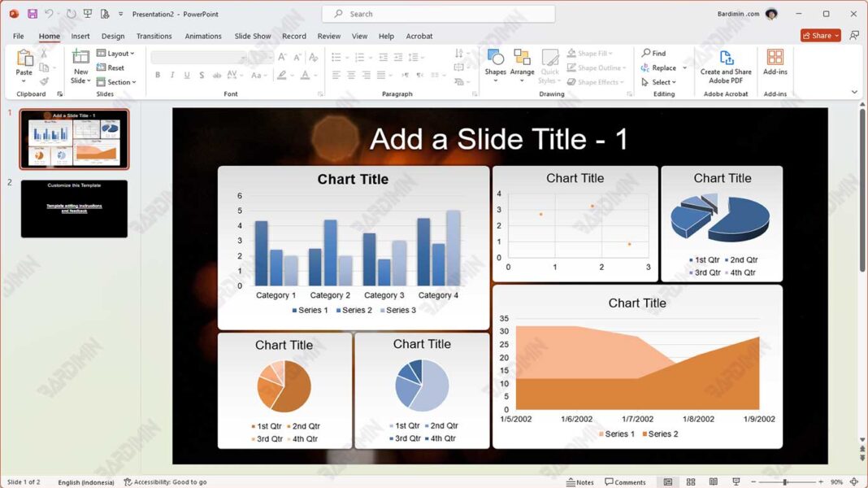868x488 pixels.
Task: Select the Bold formatting icon
Action: coord(158,75)
